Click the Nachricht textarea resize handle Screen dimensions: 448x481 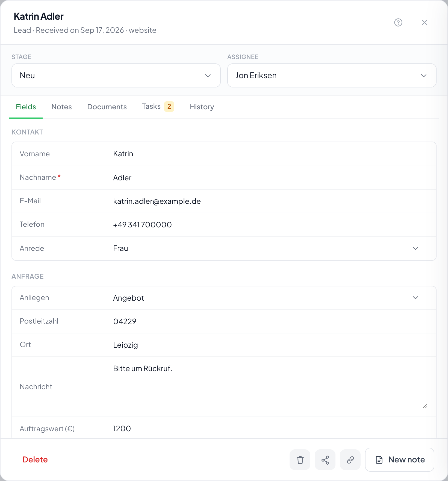point(425,407)
